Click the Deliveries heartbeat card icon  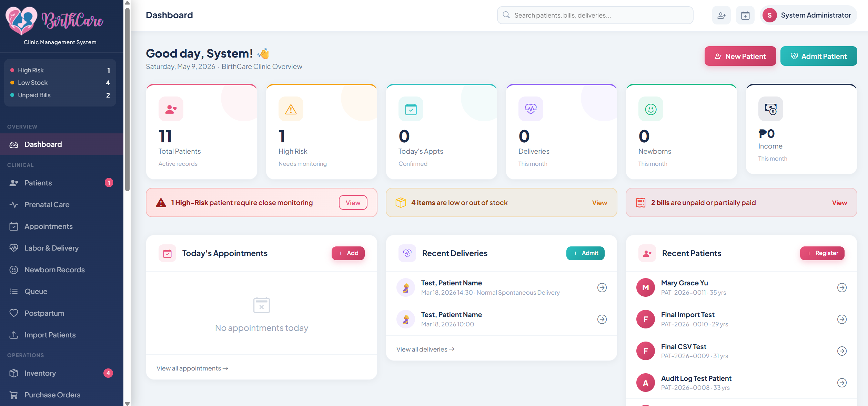(531, 109)
